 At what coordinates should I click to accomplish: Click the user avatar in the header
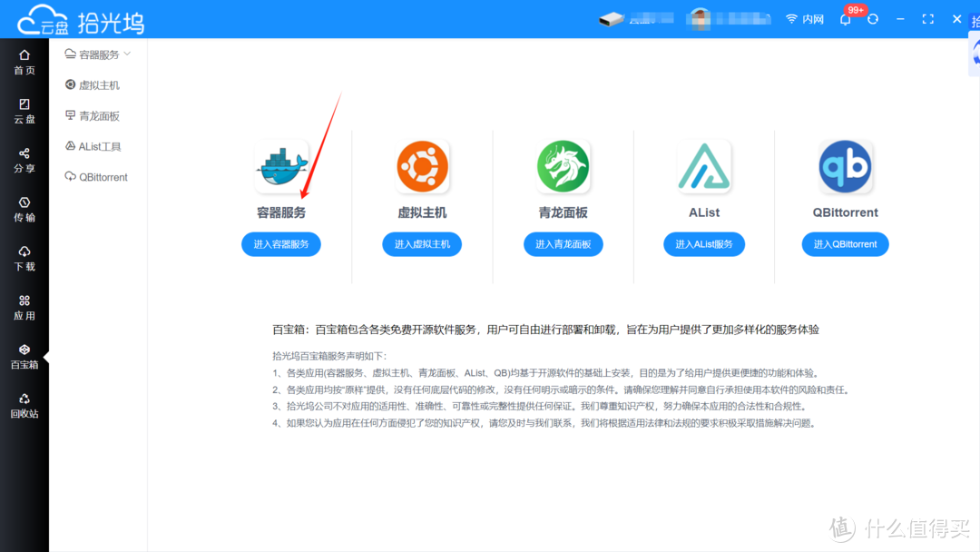pyautogui.click(x=699, y=19)
